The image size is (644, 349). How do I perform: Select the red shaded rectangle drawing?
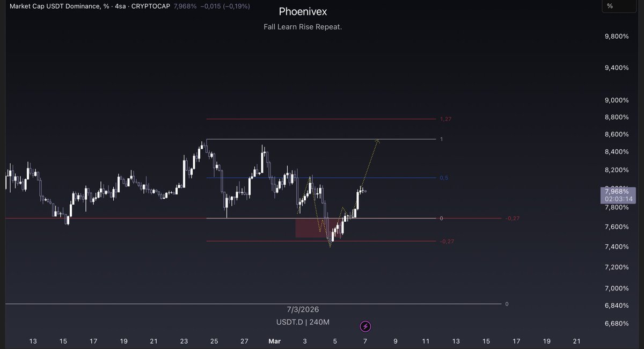[x=318, y=228]
